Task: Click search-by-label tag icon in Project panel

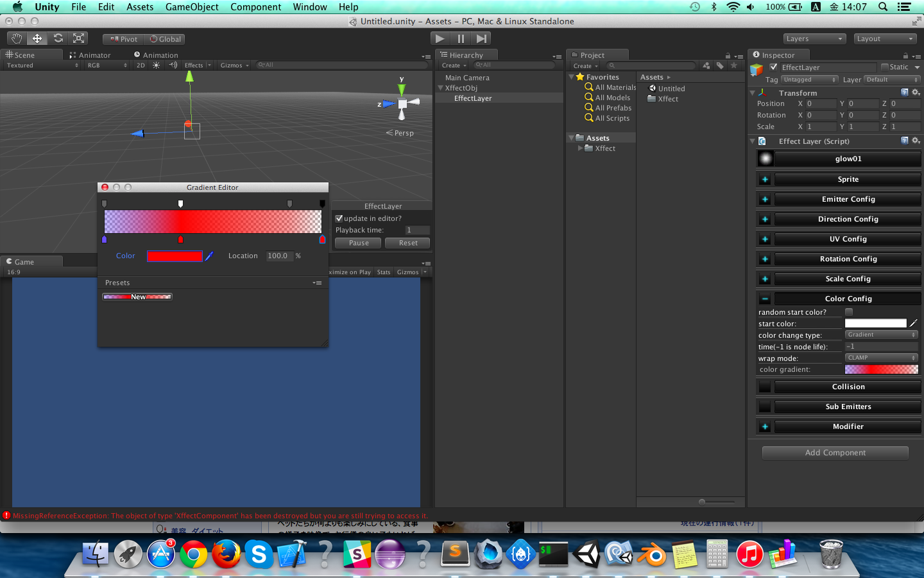Action: click(x=720, y=66)
